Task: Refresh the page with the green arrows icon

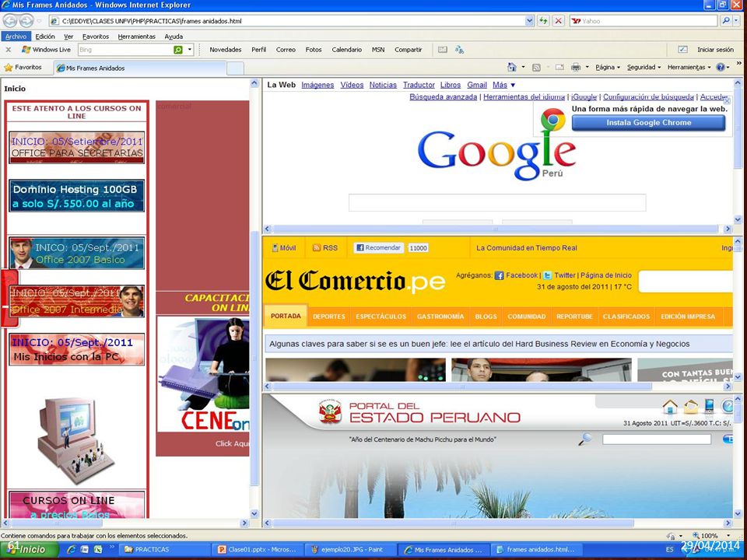Action: point(543,21)
